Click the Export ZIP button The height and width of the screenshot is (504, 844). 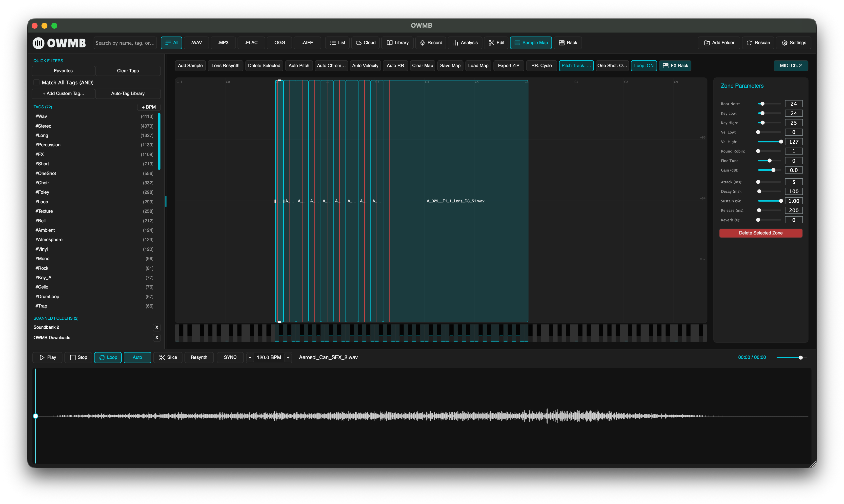tap(508, 66)
